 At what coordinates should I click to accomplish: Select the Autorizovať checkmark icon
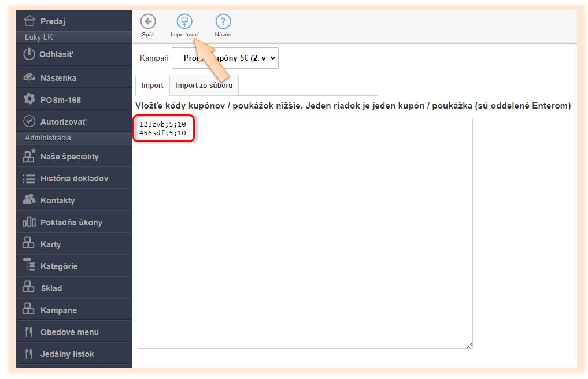(29, 121)
